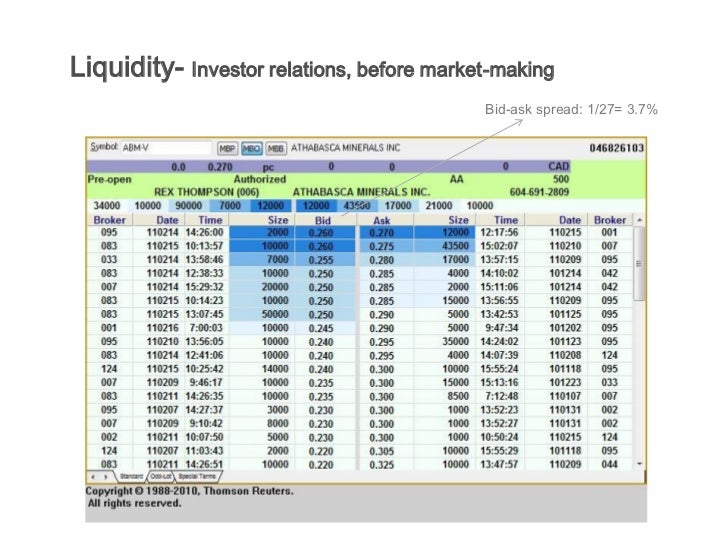
Task: Click the number 046826103 in header
Action: 617,148
